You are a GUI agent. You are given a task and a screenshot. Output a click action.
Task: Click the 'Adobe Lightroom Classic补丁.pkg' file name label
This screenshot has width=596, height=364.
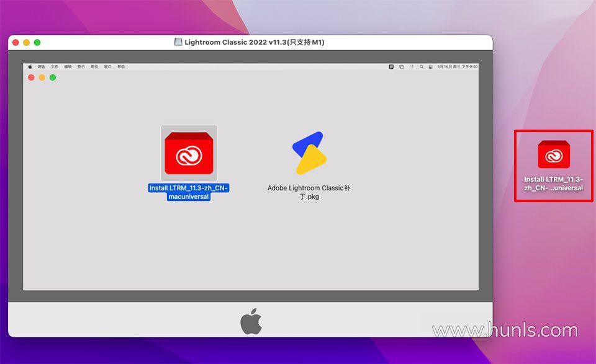[x=309, y=192]
